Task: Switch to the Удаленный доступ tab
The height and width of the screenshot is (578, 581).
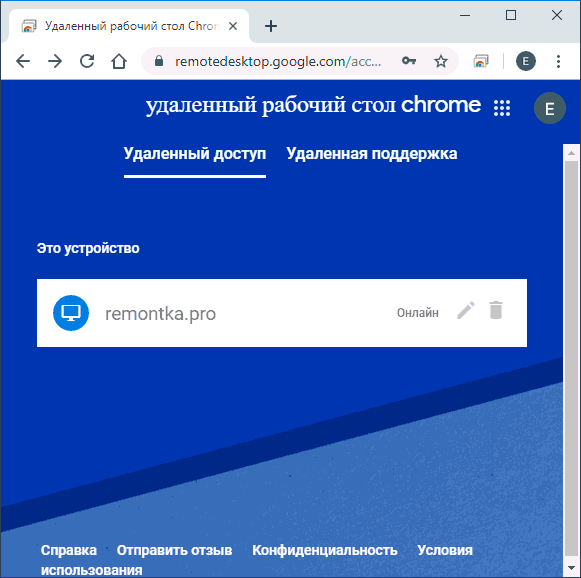Action: 195,154
